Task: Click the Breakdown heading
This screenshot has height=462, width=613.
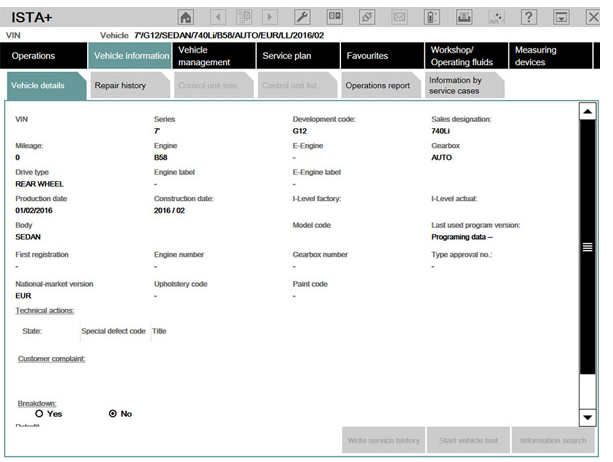Action: [x=37, y=403]
